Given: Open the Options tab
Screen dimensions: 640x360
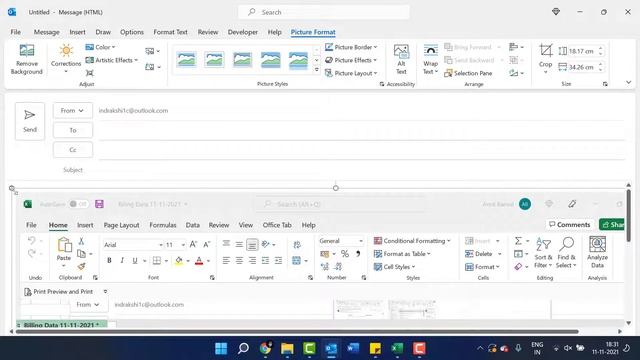Looking at the screenshot, I should click(131, 32).
